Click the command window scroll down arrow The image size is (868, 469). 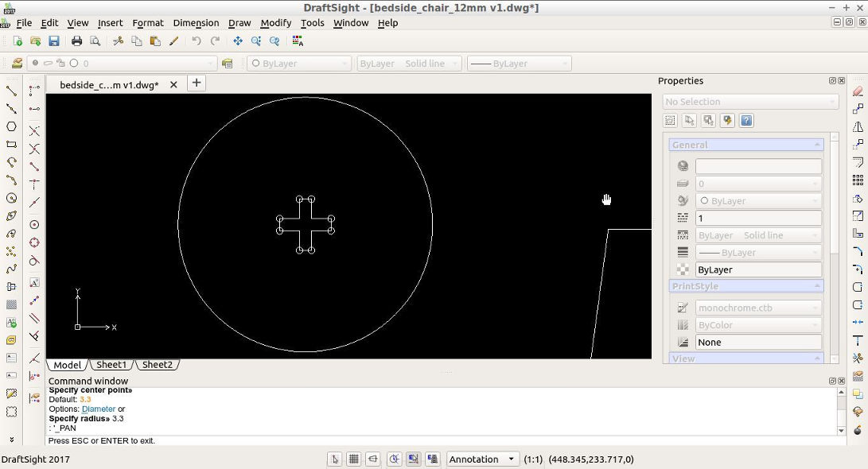(x=842, y=430)
